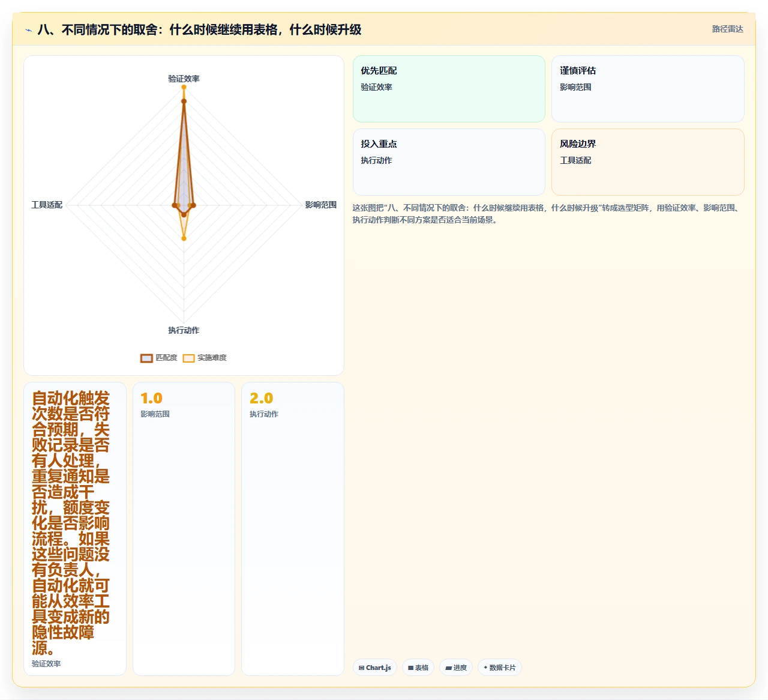The width and height of the screenshot is (768, 700).
Task: Click the header icon before the title
Action: point(28,30)
